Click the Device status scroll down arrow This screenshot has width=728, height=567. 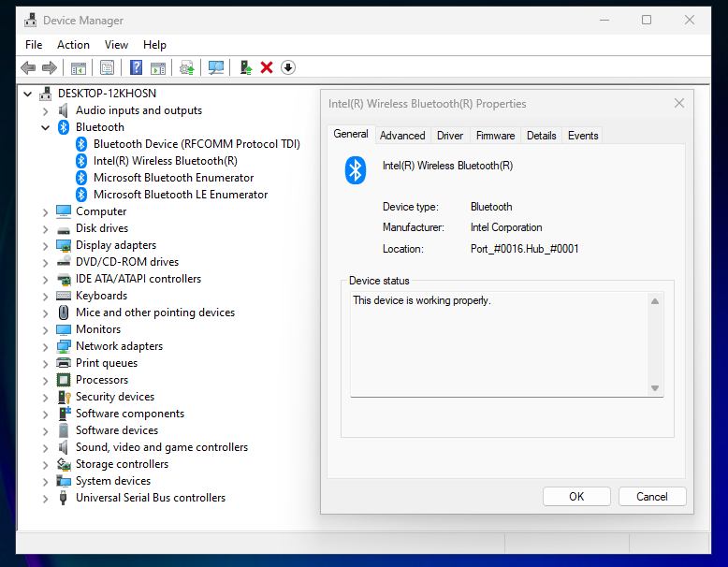(x=655, y=388)
